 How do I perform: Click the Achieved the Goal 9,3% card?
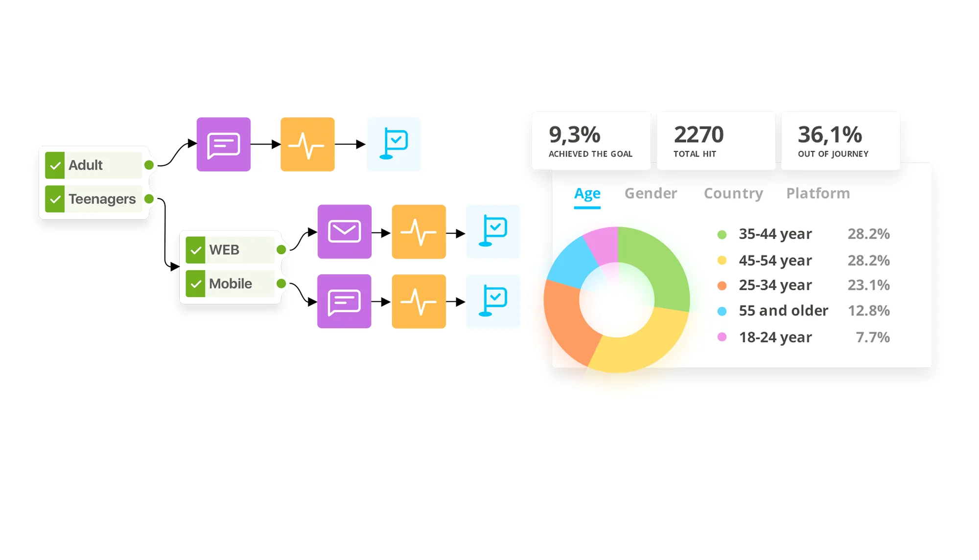click(591, 141)
